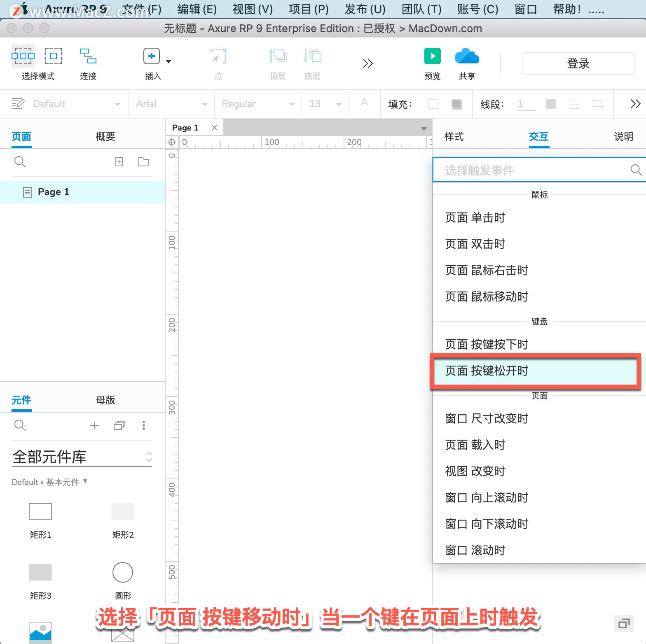
Task: Click the line width value field
Action: pyautogui.click(x=527, y=104)
